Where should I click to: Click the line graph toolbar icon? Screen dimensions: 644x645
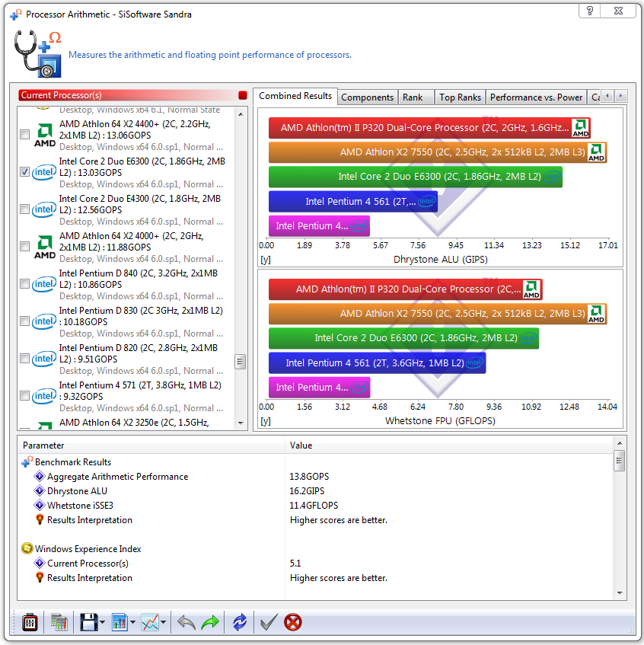(150, 622)
